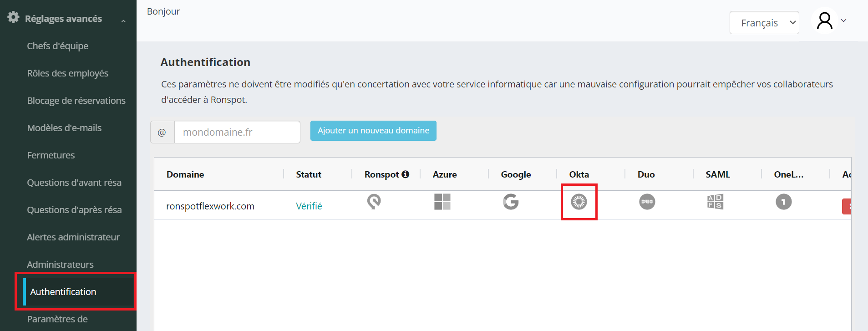Viewport: 868px width, 331px height.
Task: Open the Français language dropdown
Action: tap(764, 23)
